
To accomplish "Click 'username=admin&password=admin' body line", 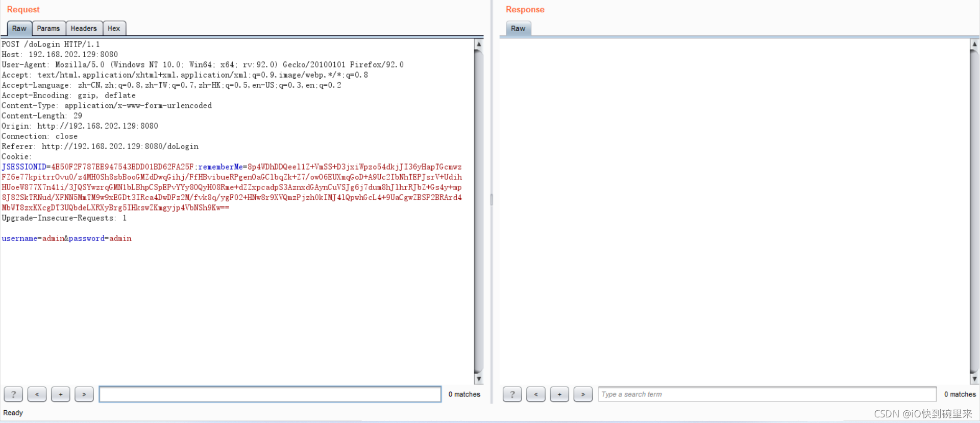I will (x=66, y=239).
